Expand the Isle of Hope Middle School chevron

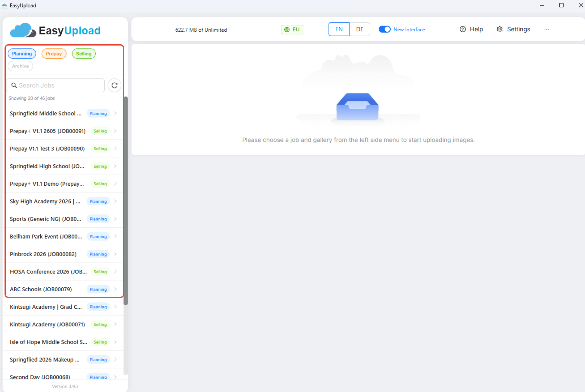click(115, 342)
